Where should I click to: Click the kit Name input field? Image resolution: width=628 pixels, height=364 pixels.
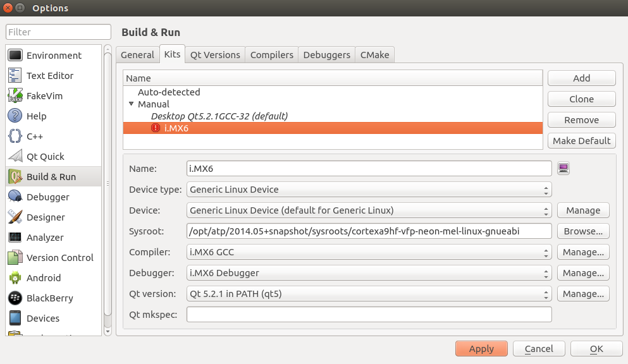[369, 168]
